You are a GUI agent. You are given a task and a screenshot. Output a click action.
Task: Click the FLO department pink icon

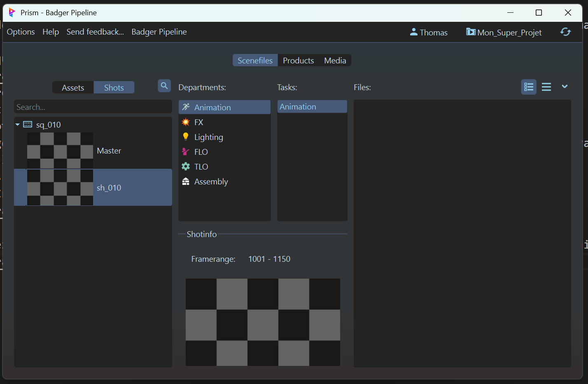pos(186,152)
